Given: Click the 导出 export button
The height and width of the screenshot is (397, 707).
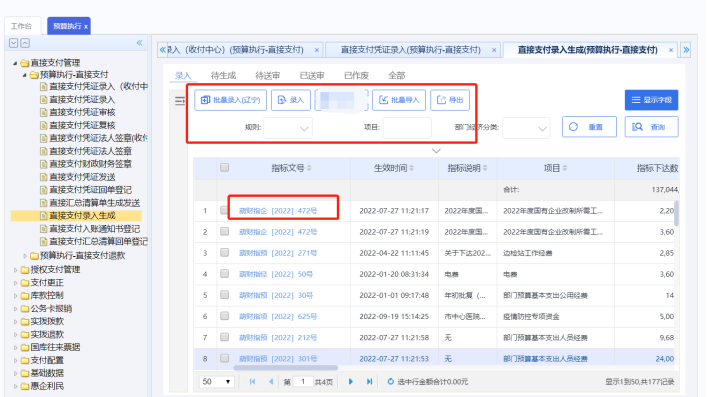Looking at the screenshot, I should tap(450, 100).
